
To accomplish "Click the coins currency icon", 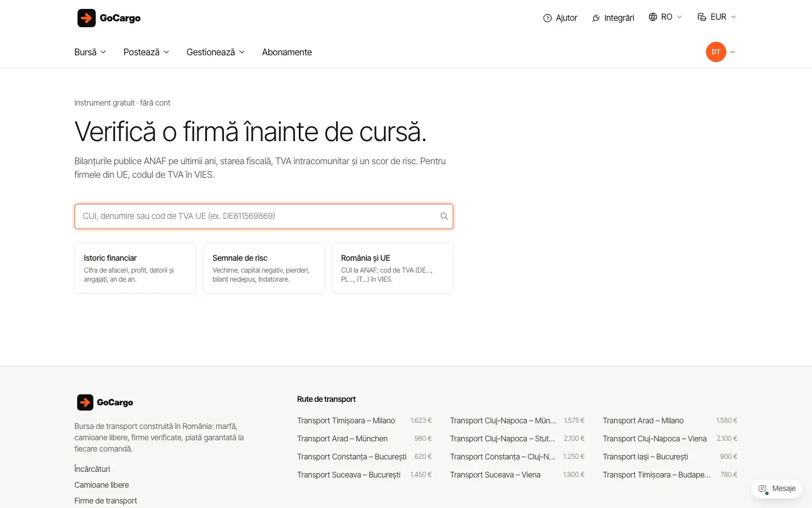I will pos(702,17).
